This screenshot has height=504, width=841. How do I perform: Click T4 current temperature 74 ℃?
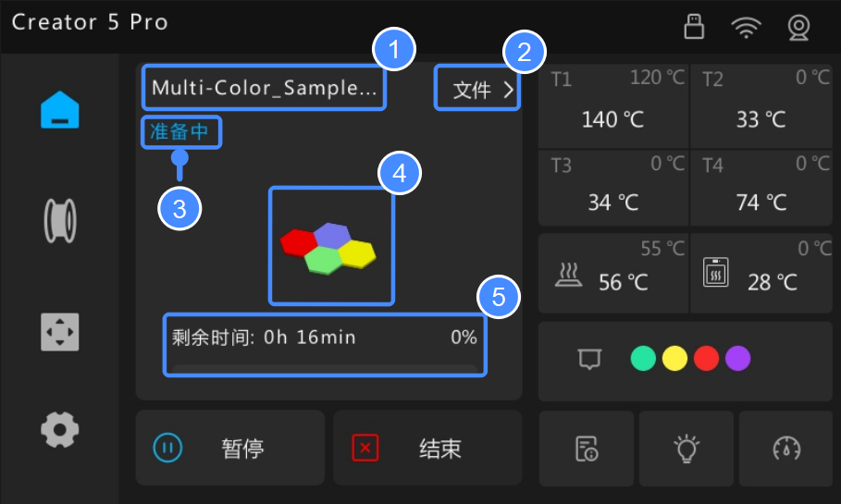761,203
